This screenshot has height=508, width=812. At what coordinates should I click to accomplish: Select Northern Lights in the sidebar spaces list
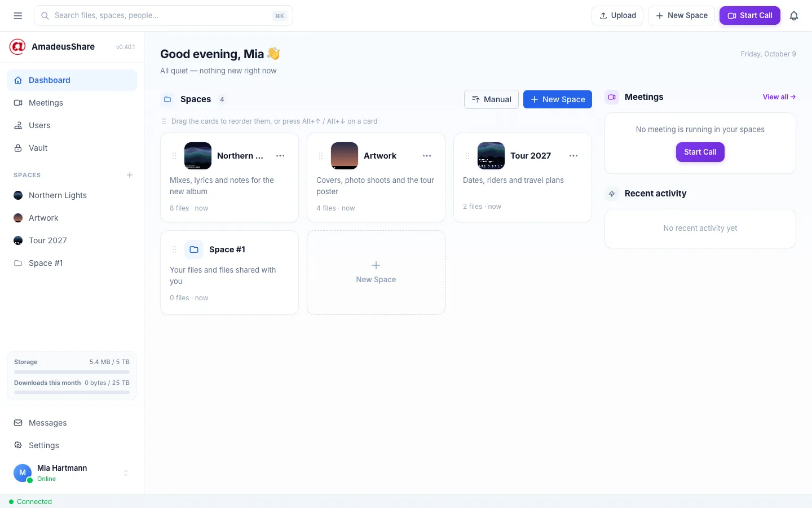point(72,195)
